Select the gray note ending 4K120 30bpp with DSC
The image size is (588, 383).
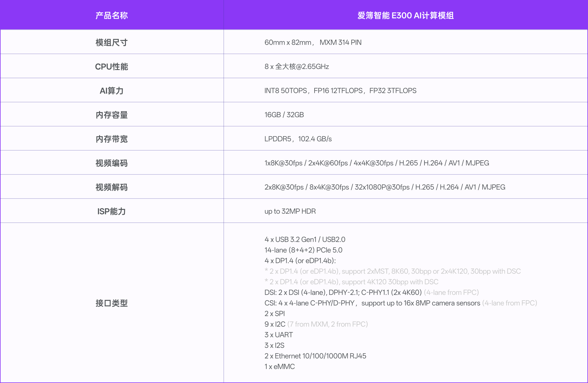pyautogui.click(x=351, y=282)
